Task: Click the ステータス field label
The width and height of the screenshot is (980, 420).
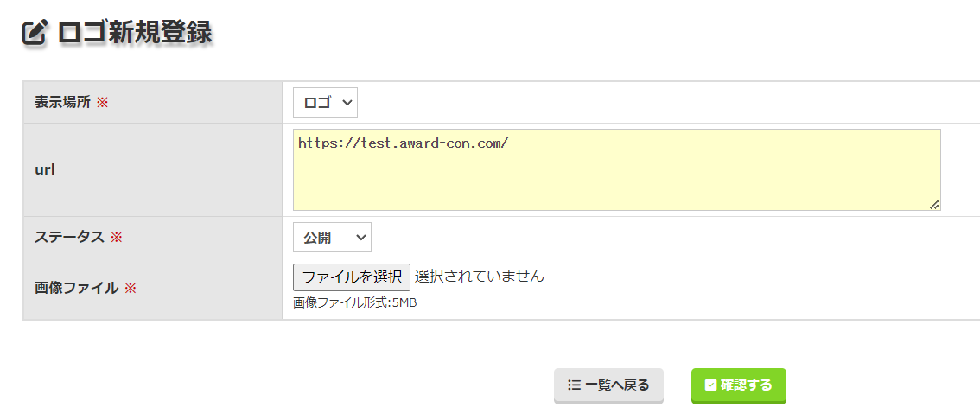Action: coord(69,238)
